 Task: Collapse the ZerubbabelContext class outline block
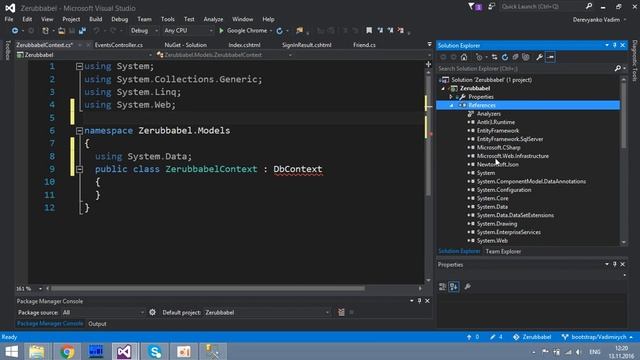(x=79, y=169)
